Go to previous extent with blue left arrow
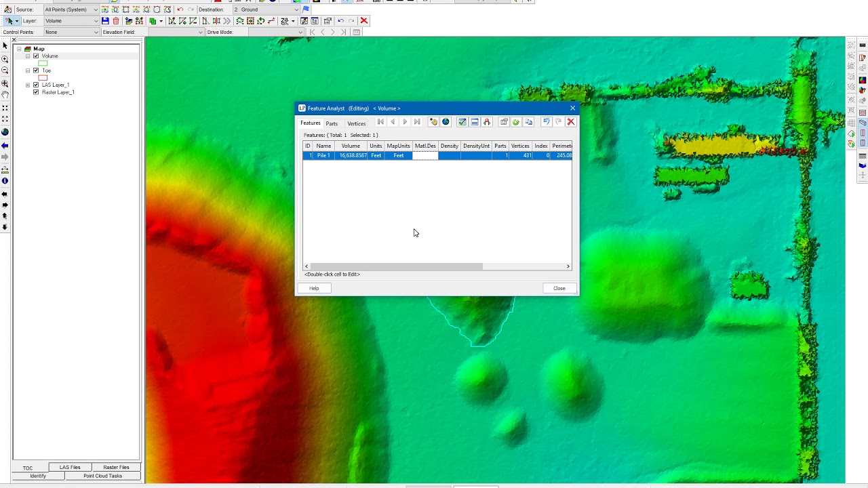Screen dimensions: 868x488 tap(5, 146)
